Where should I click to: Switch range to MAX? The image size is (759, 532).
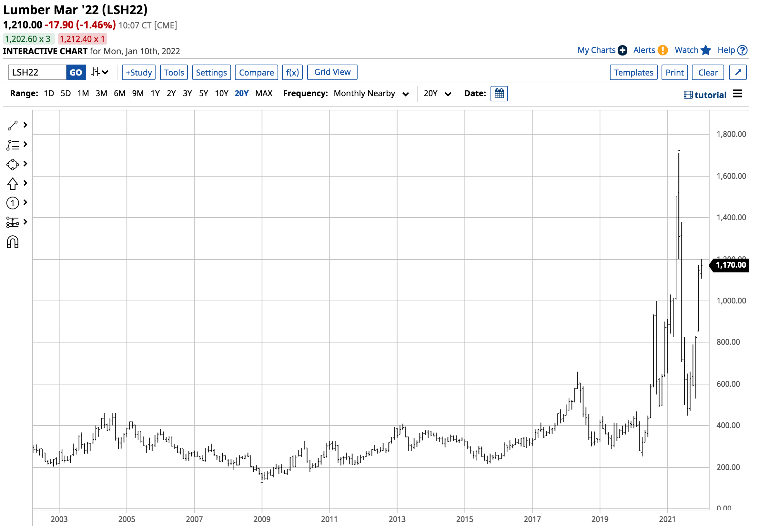coord(263,93)
